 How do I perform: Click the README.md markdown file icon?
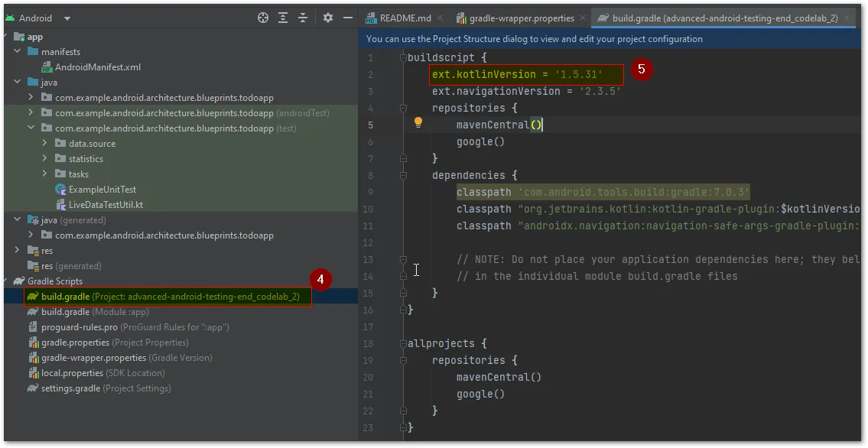pos(372,18)
